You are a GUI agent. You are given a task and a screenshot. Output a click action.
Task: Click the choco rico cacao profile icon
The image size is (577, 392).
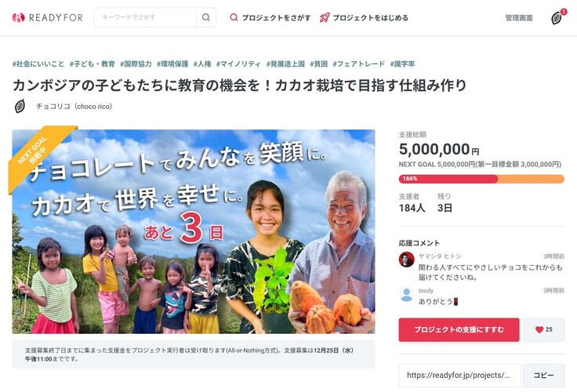20,107
